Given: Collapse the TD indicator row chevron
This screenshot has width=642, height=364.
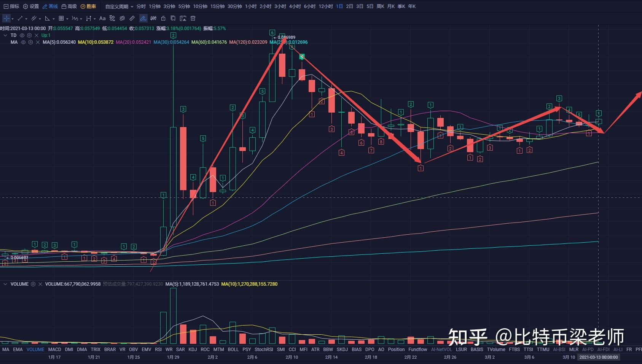Looking at the screenshot, I should click(x=5, y=35).
